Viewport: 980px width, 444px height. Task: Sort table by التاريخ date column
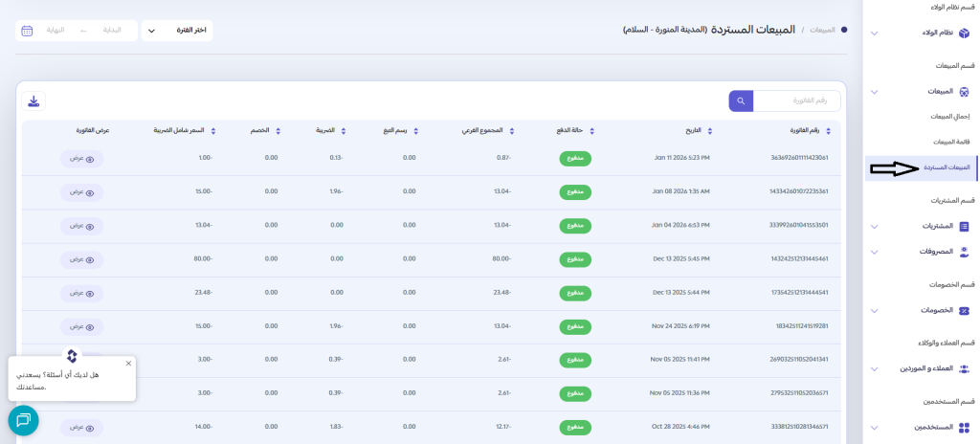710,131
